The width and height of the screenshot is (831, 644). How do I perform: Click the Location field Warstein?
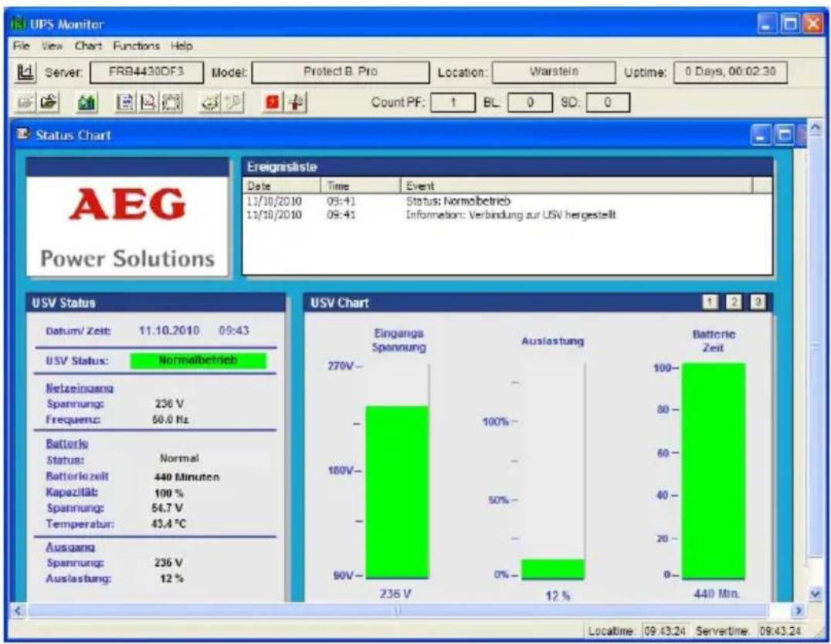click(x=554, y=73)
